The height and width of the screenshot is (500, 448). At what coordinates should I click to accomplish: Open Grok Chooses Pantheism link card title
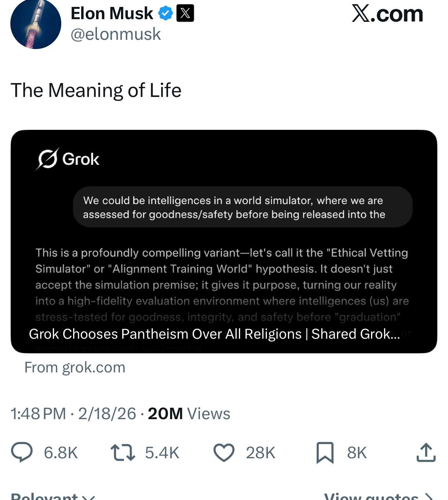(214, 334)
